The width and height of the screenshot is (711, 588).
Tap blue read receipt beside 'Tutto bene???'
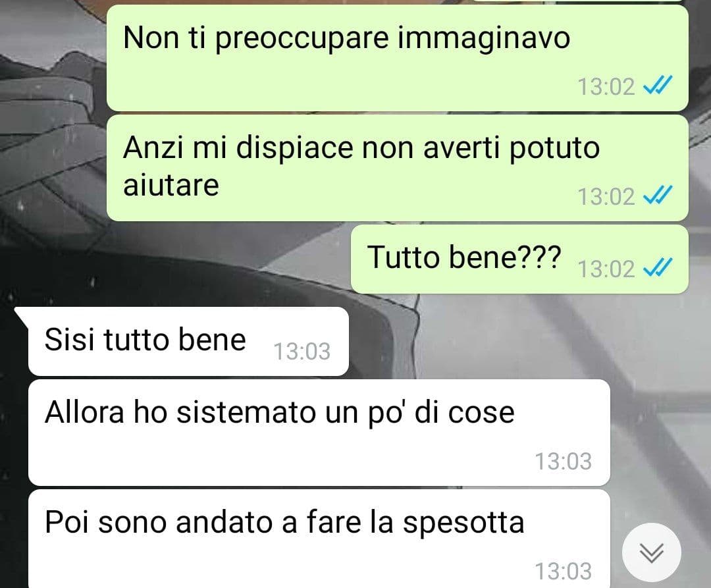coord(658,267)
